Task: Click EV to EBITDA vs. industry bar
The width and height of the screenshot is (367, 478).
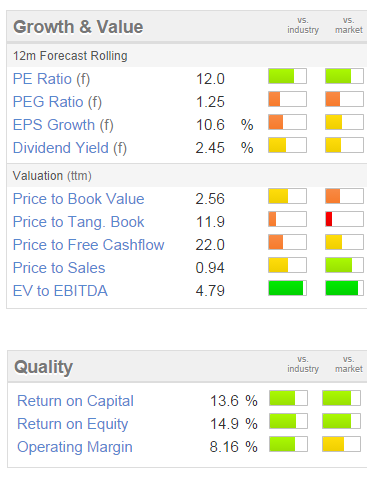Action: (x=287, y=288)
